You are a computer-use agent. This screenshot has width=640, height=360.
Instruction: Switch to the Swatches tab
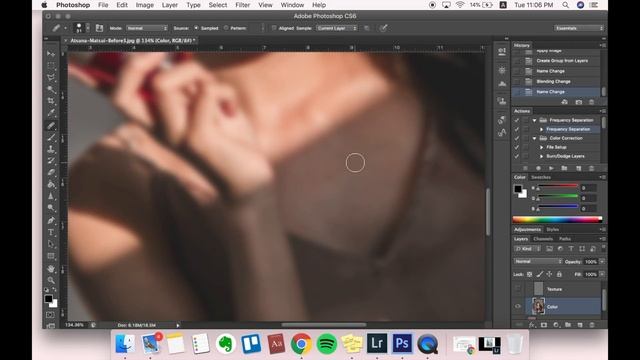(541, 177)
